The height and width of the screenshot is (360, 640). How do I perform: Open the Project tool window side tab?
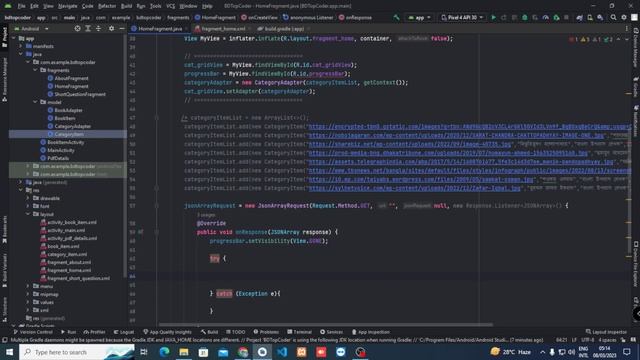click(4, 38)
